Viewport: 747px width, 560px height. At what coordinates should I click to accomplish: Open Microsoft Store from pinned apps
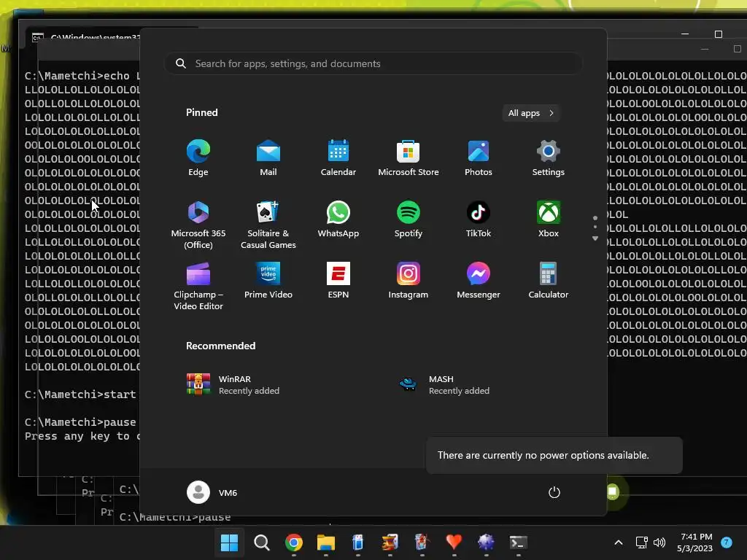tap(409, 158)
